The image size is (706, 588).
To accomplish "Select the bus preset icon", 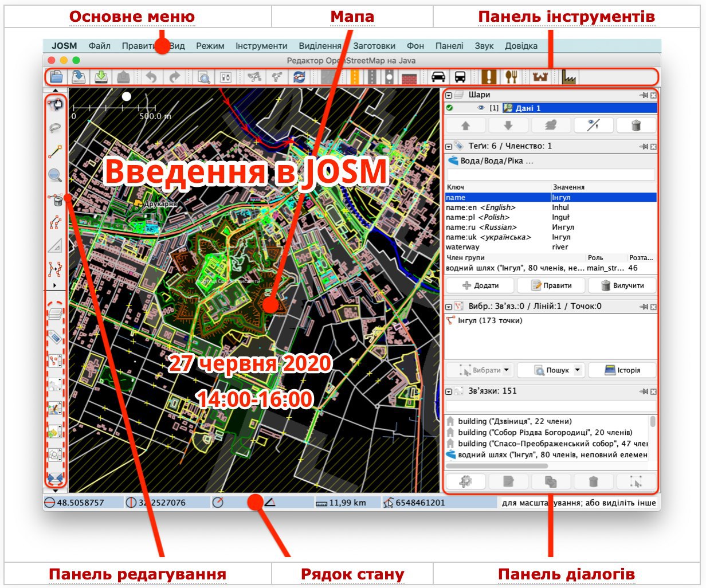I will point(460,77).
